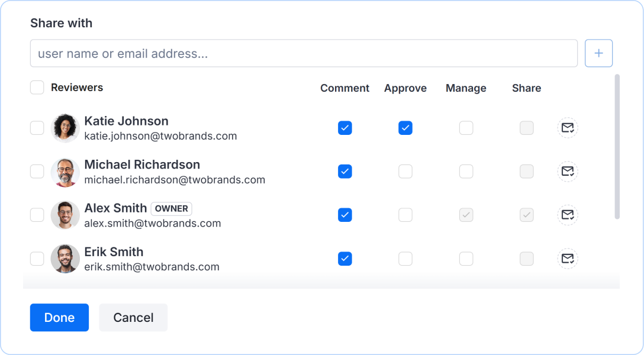Send a message to Erik Smith via envelope icon
Viewport: 644px width, 355px height.
click(568, 259)
